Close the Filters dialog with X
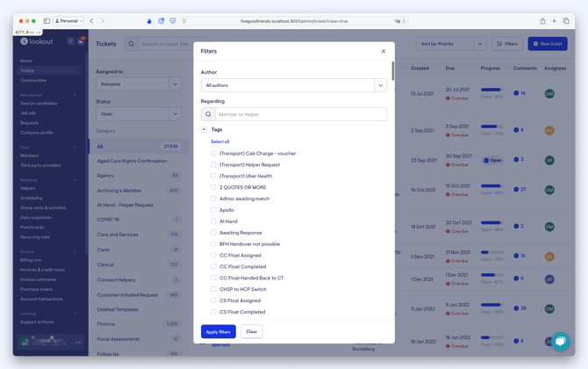 384,52
